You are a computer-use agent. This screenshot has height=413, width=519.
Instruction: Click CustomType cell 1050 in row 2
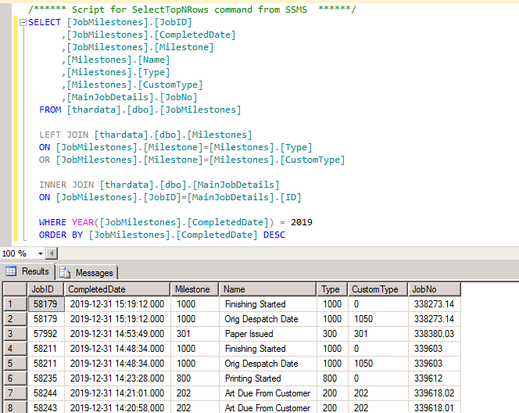378,319
